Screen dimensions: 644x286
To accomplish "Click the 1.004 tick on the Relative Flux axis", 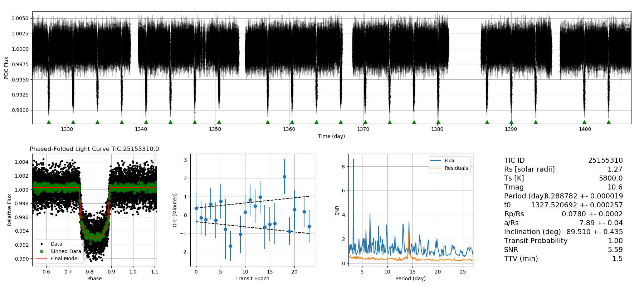I will tap(22, 162).
